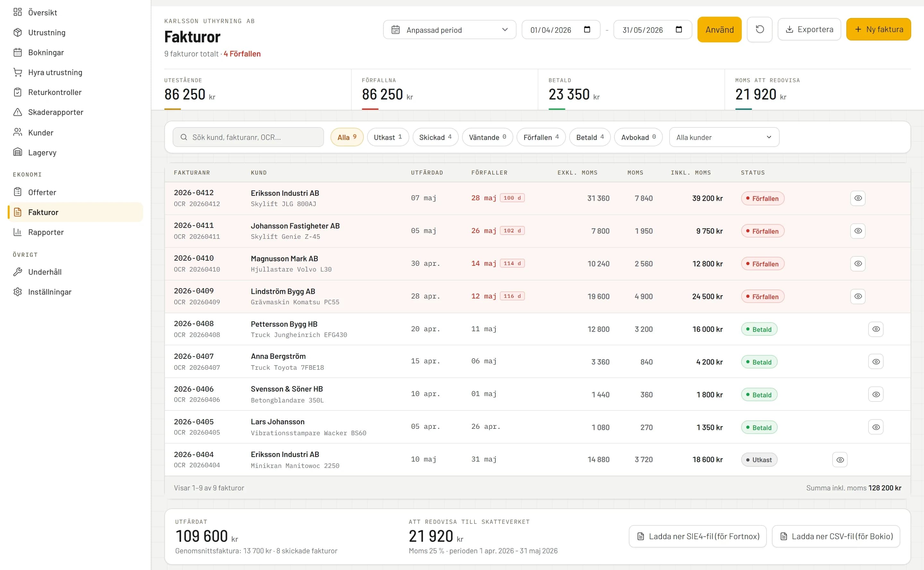Click the invoice search field
Viewport: 924px width, 570px height.
coord(248,137)
